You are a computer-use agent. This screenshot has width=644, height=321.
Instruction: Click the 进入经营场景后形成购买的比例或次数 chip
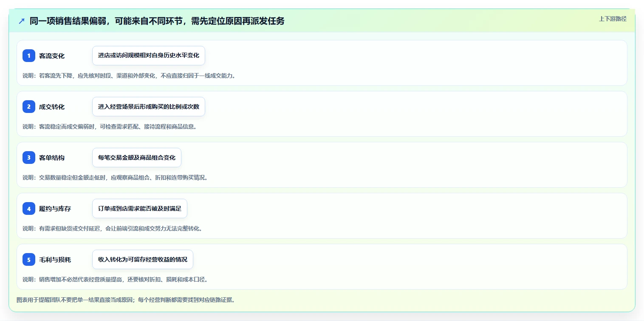tap(149, 107)
